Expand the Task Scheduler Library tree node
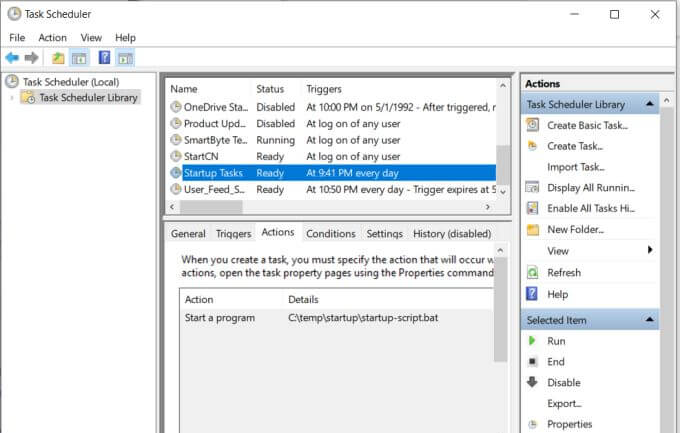 click(12, 98)
